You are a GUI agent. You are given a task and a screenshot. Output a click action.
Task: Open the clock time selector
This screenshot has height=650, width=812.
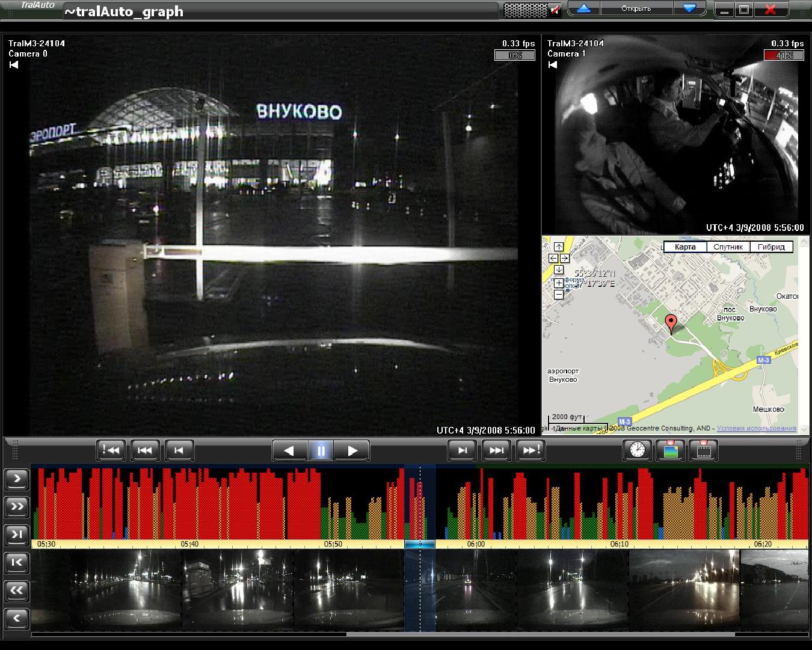point(637,450)
